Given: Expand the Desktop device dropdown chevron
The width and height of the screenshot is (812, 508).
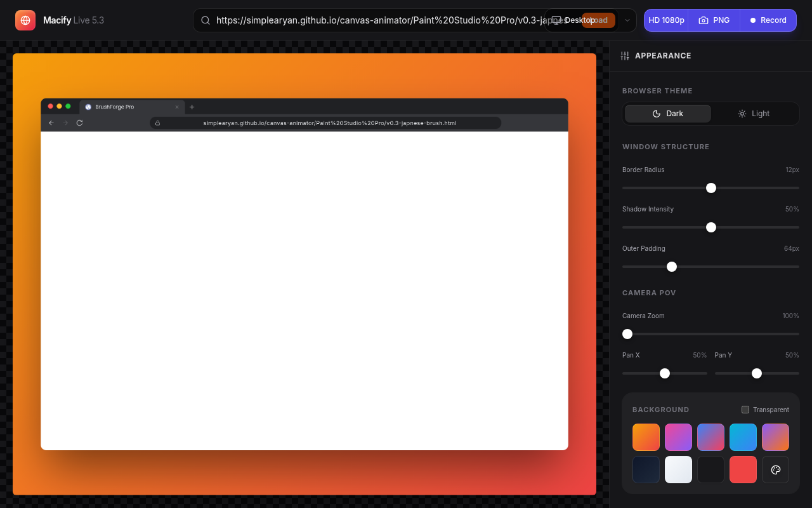Looking at the screenshot, I should (x=627, y=20).
